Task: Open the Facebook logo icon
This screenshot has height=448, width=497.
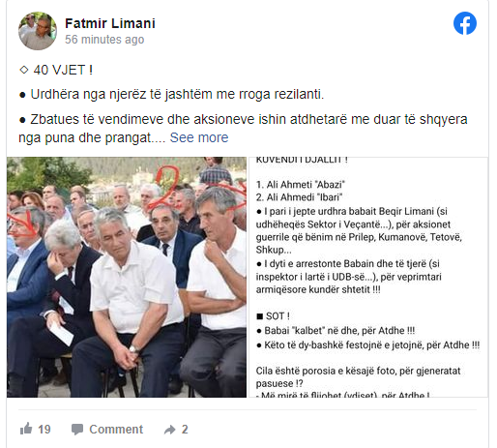Action: click(x=465, y=23)
